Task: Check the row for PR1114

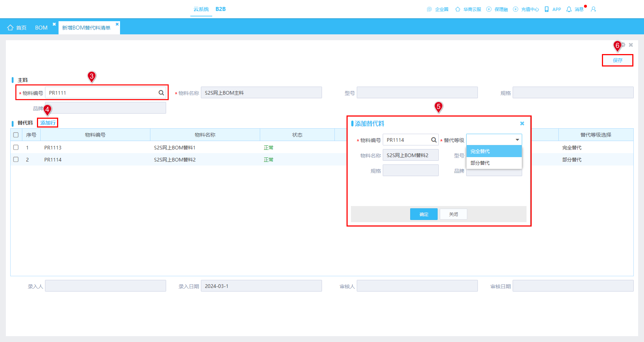Action: coord(16,159)
